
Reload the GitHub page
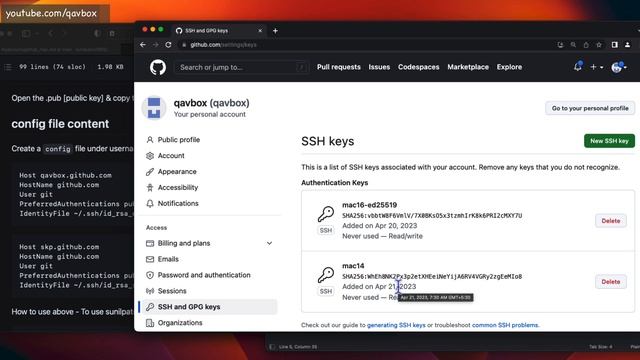pos(169,44)
